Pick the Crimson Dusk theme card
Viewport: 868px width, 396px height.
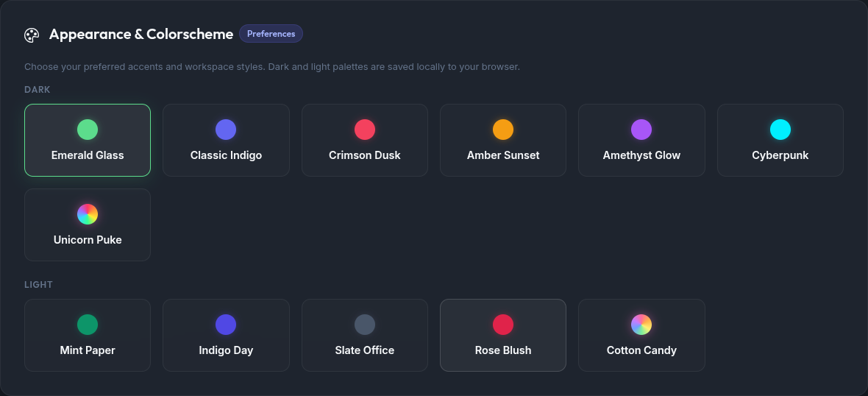click(x=365, y=140)
